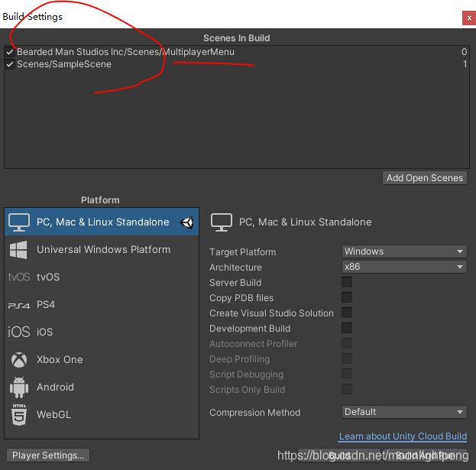Select the WebGL platform entry
This screenshot has width=476, height=470.
click(x=102, y=414)
